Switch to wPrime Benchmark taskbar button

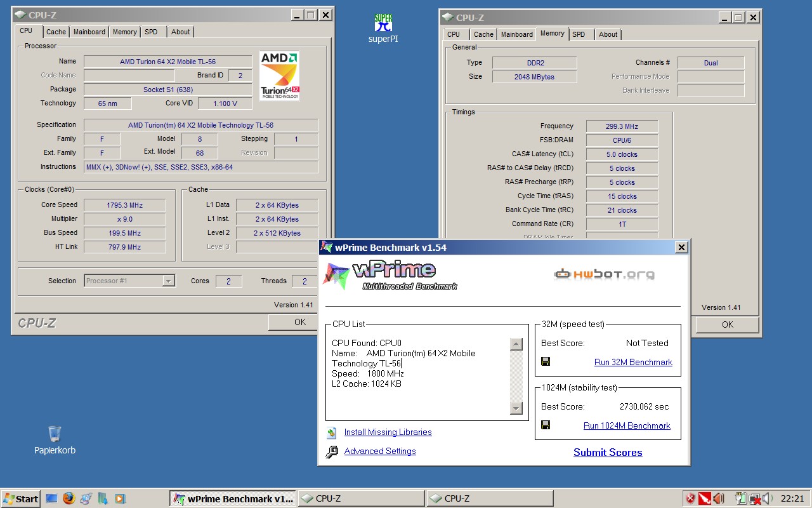(233, 498)
